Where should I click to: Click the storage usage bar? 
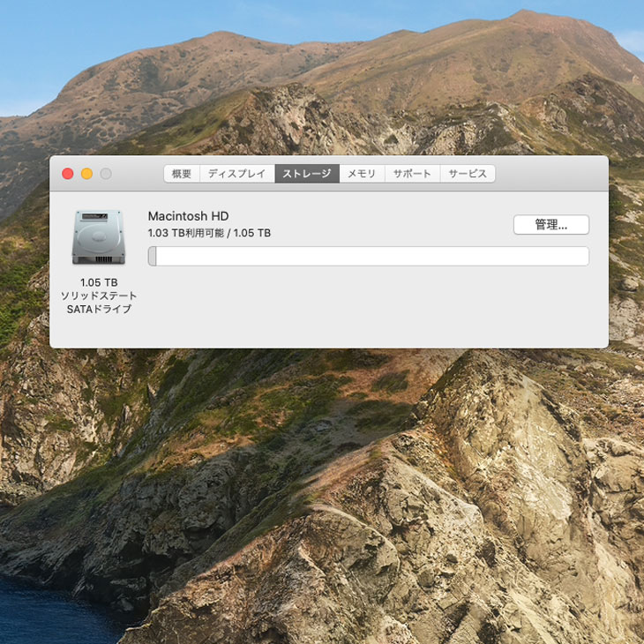[369, 257]
